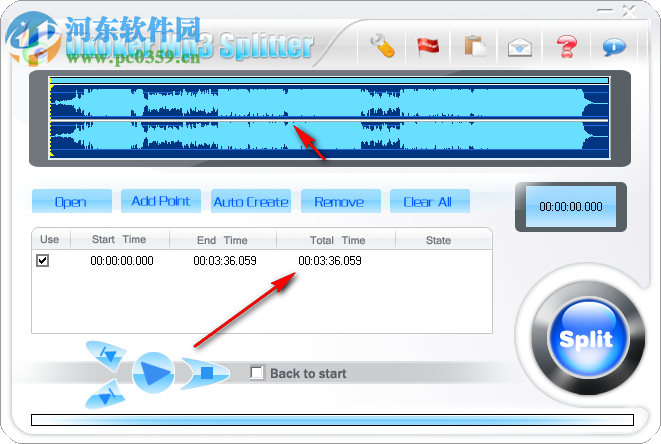The height and width of the screenshot is (444, 661).
Task: Open settings via the wrench icon
Action: click(x=383, y=46)
